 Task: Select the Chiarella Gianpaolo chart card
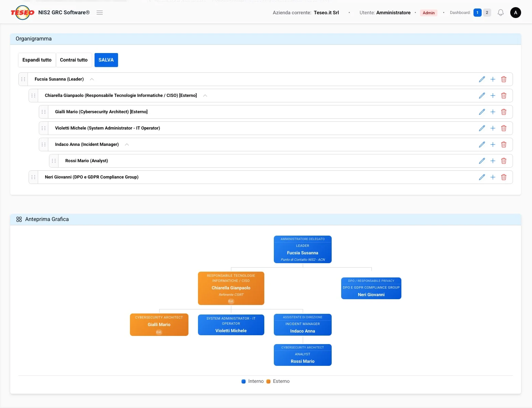(x=231, y=288)
